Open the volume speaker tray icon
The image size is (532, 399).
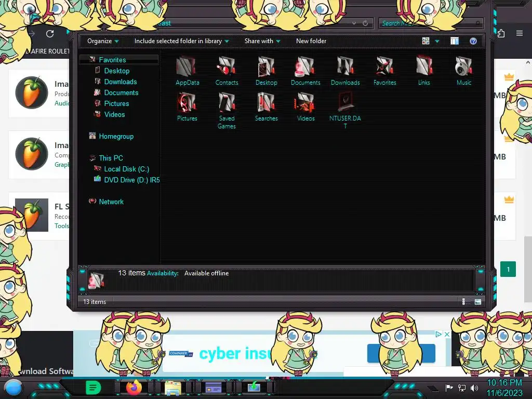474,388
